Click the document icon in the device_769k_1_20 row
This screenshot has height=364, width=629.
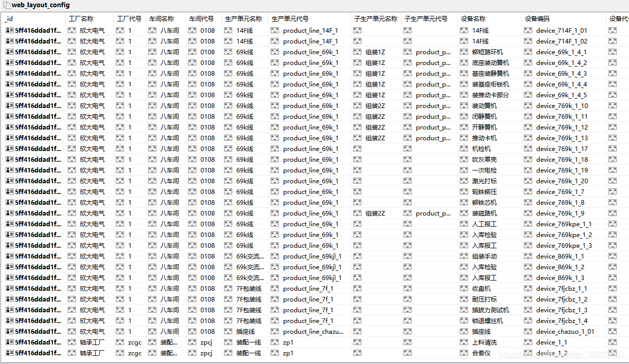(10, 181)
